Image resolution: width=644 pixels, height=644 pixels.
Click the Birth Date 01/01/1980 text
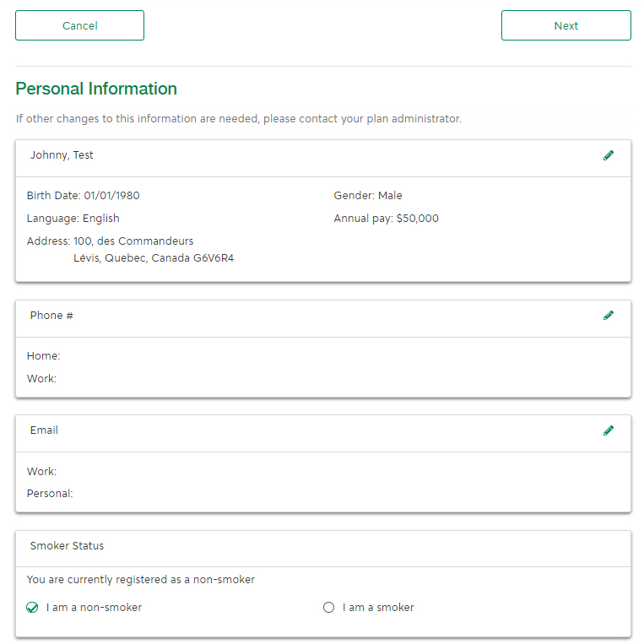point(83,196)
